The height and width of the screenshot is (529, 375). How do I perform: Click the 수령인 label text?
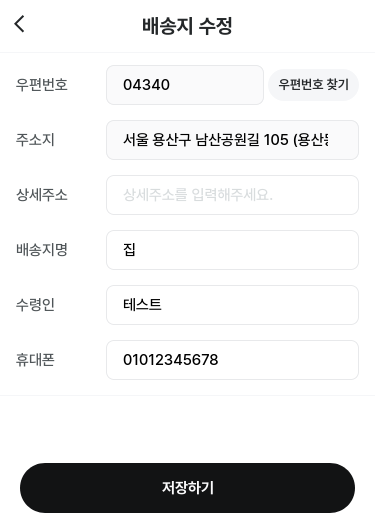point(35,305)
